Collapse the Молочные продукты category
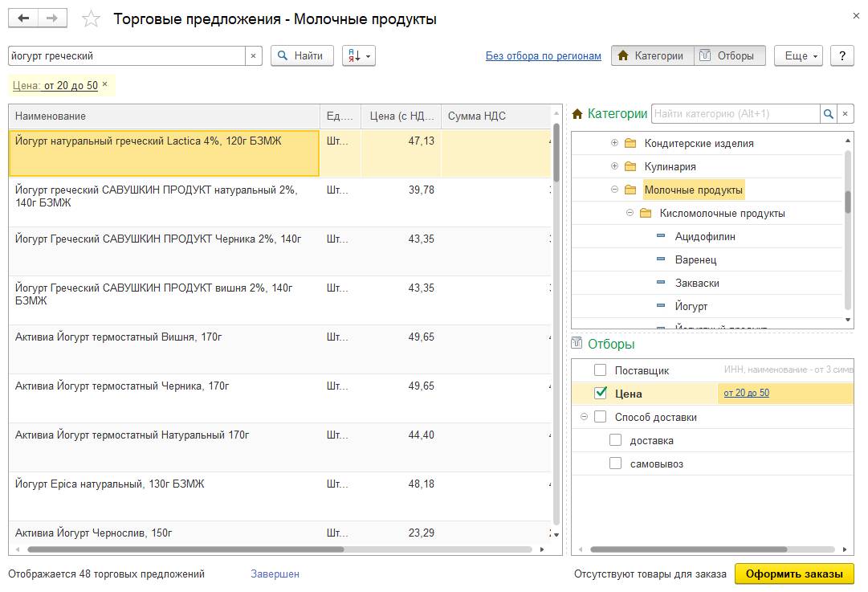The image size is (868, 592). tap(614, 190)
